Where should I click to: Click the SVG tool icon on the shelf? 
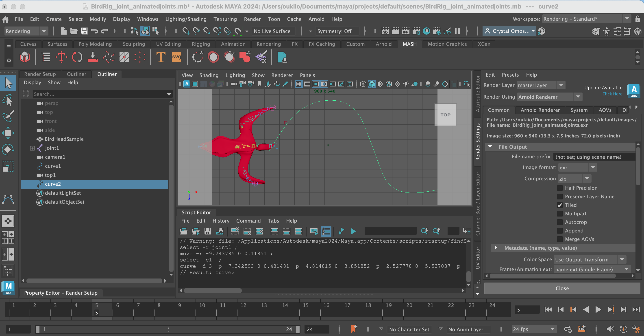click(176, 57)
